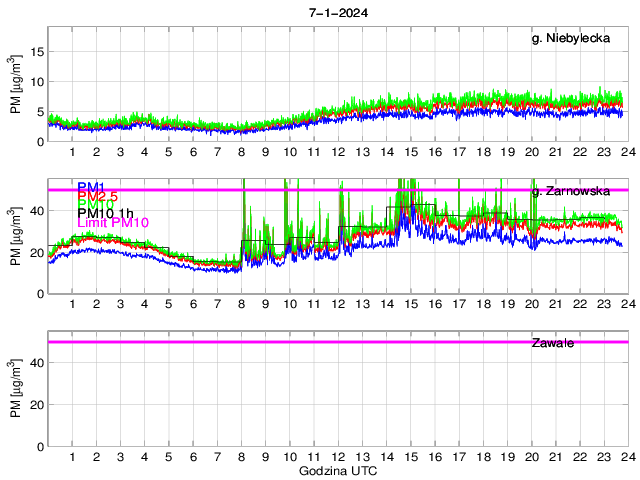640x480 pixels.
Task: Click hour 23 on the Zawale x-axis
Action: (604, 457)
